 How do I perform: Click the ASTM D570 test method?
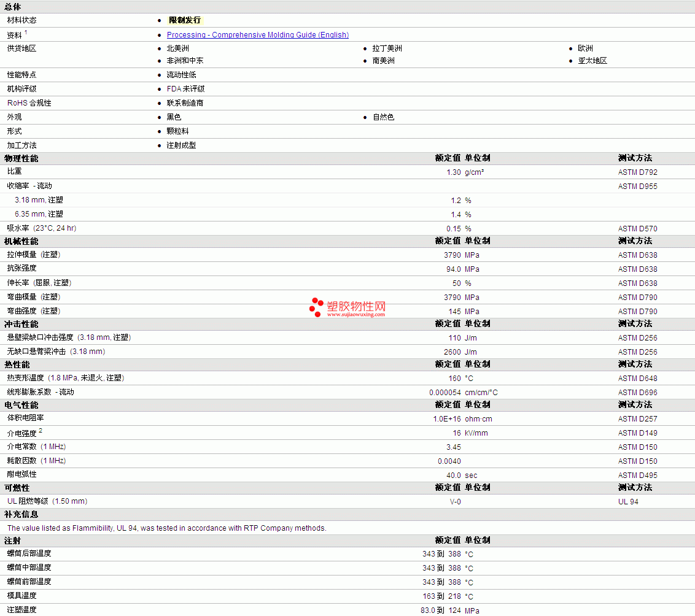[x=637, y=229]
